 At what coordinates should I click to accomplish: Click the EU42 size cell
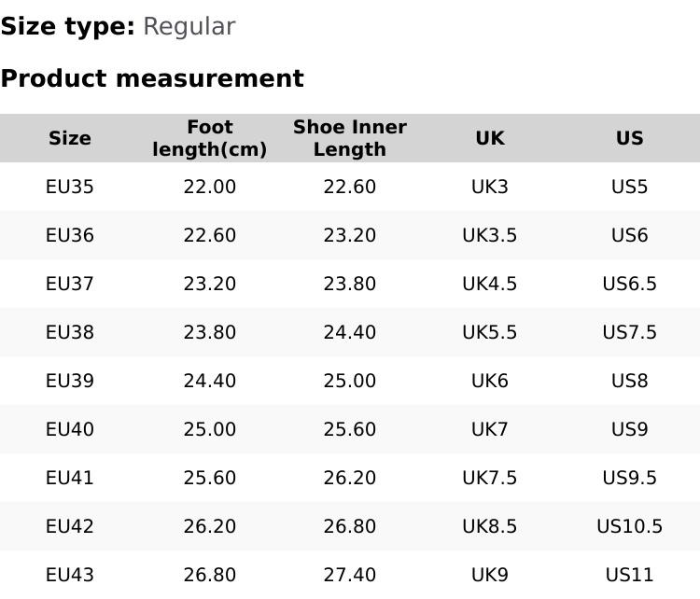70,526
